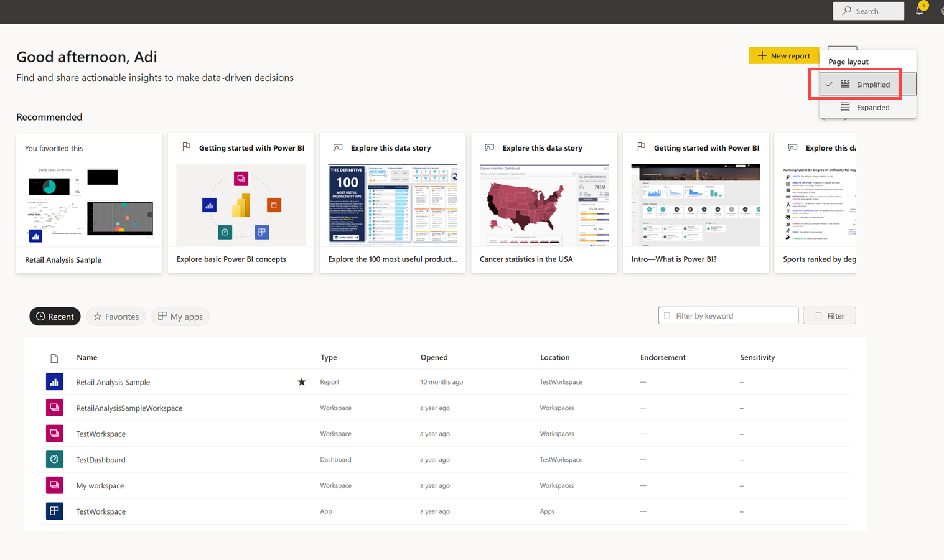Click TestWorkspace location of Retail Analysis Sample
Image resolution: width=944 pixels, height=560 pixels.
pos(561,382)
